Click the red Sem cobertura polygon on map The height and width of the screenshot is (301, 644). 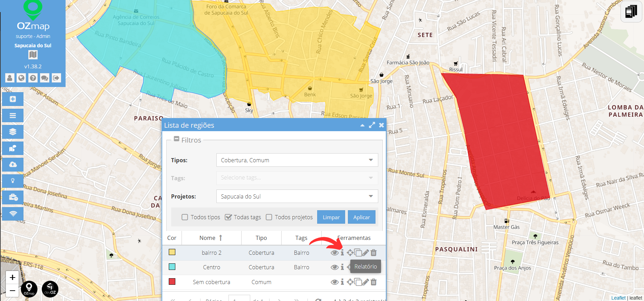[x=497, y=138]
